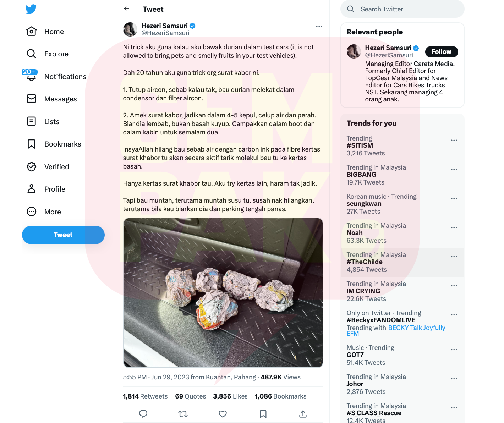
Task: Retweet this post using the retweet icon
Action: [183, 414]
